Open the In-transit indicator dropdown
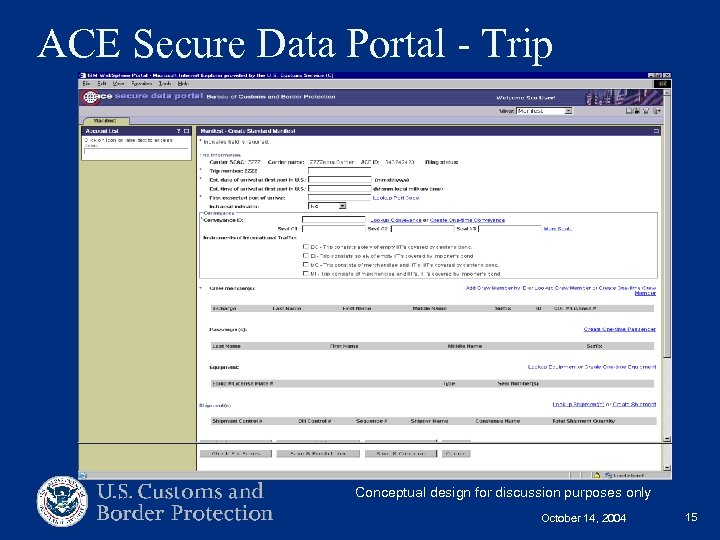This screenshot has height=540, width=720. 326,206
